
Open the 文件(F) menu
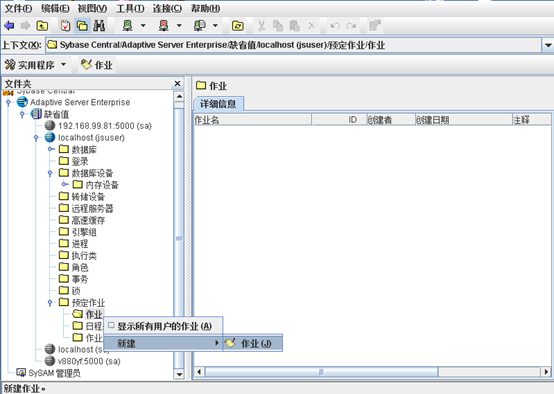pos(18,8)
